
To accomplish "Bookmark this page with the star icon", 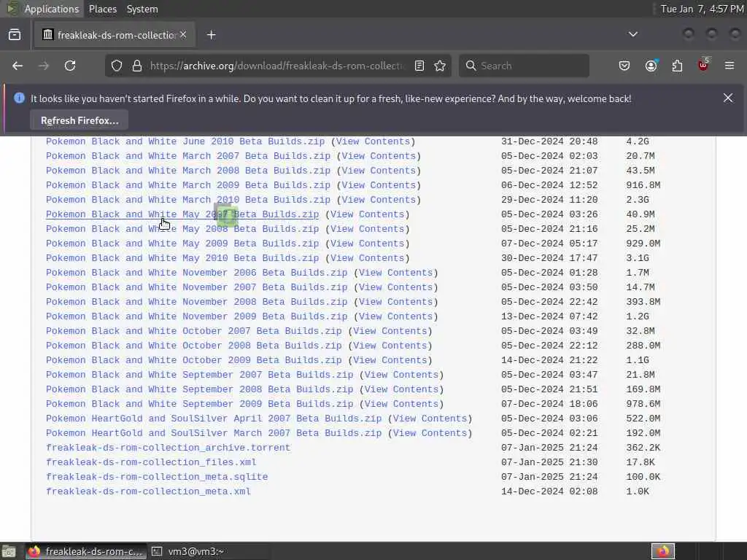I will click(440, 66).
